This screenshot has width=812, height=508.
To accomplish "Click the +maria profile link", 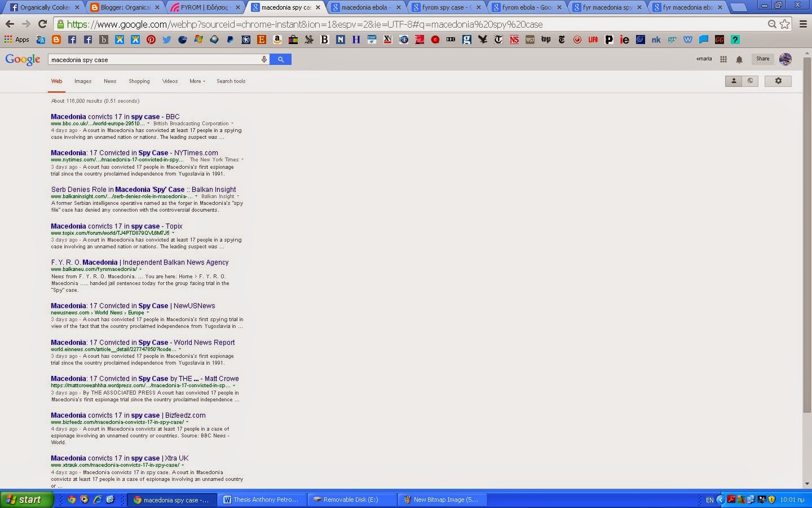I will click(704, 59).
